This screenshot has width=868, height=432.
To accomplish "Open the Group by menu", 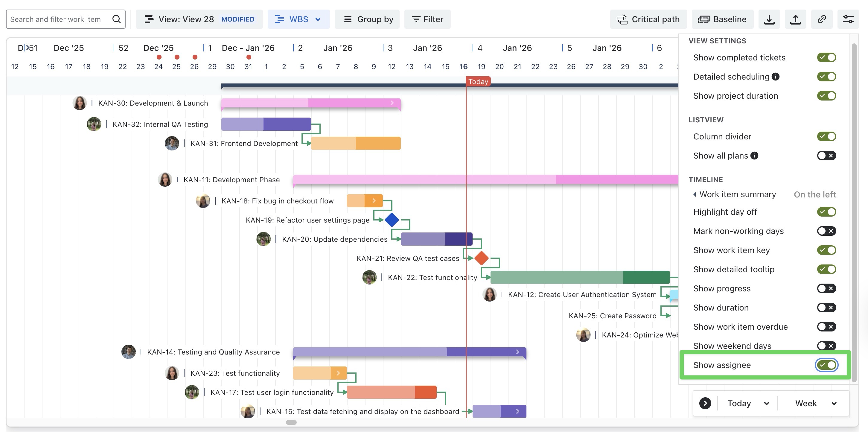I will [367, 19].
